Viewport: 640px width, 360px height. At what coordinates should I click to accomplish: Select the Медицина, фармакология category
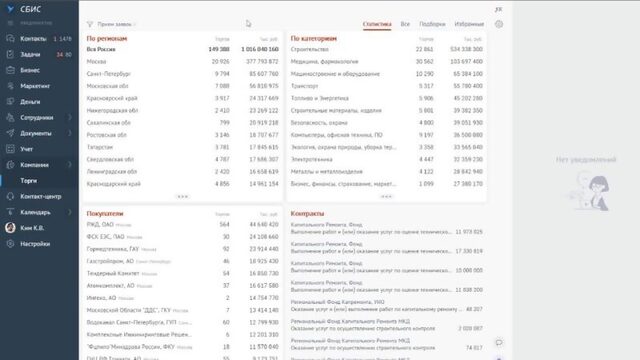click(387, 62)
